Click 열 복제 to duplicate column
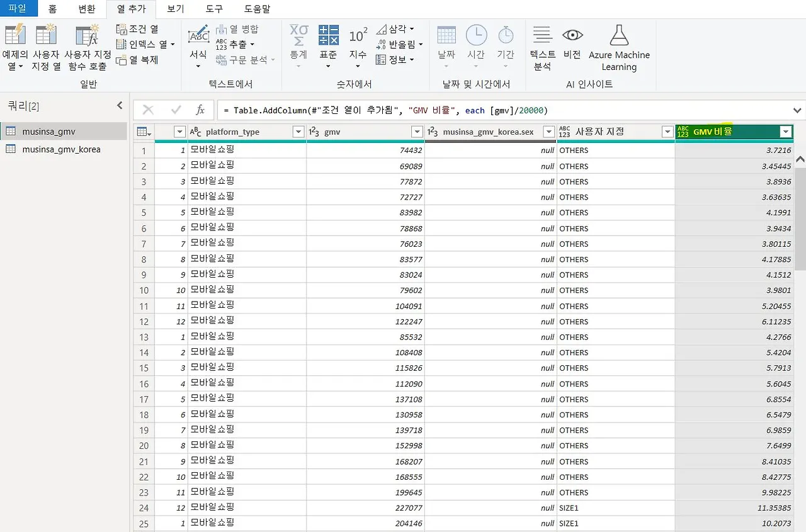 click(138, 60)
